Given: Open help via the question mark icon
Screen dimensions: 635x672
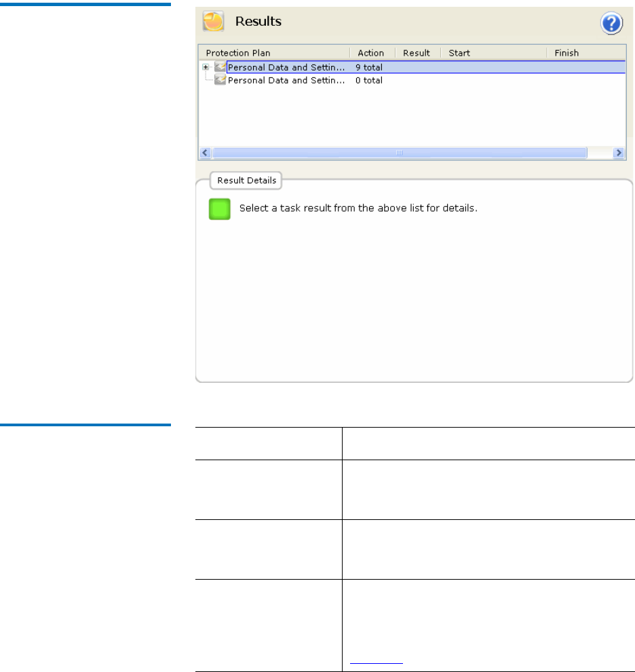Looking at the screenshot, I should 611,23.
